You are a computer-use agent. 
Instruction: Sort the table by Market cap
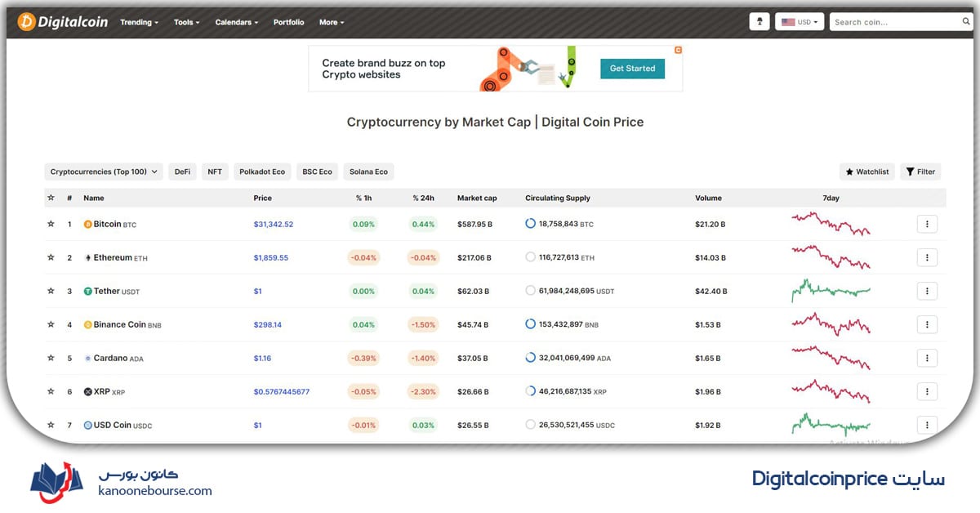pyautogui.click(x=477, y=198)
